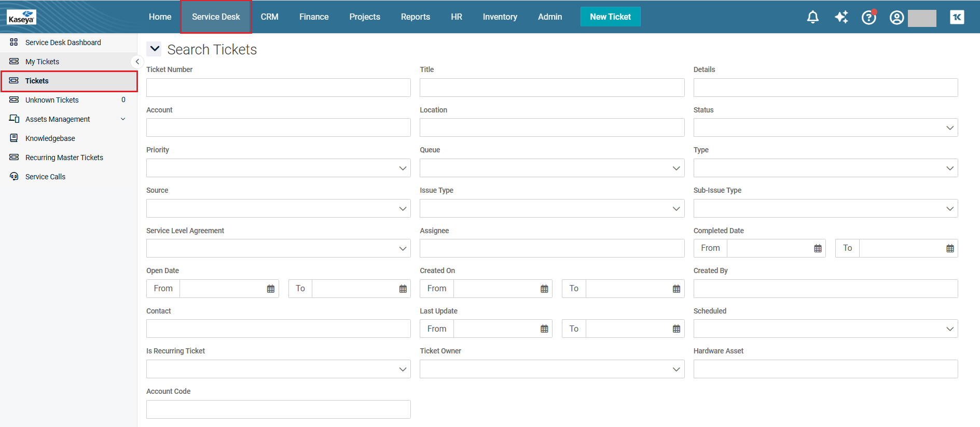This screenshot has width=980, height=427.
Task: Click the AI sparkle icon in header
Action: (841, 17)
